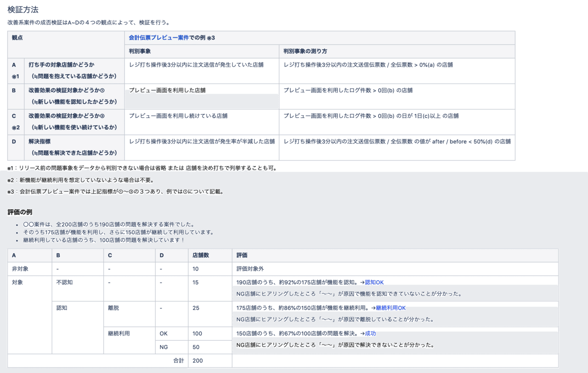This screenshot has width=588, height=373.
Task: Open the 会計伝票プレビュー案件 link
Action: point(159,38)
